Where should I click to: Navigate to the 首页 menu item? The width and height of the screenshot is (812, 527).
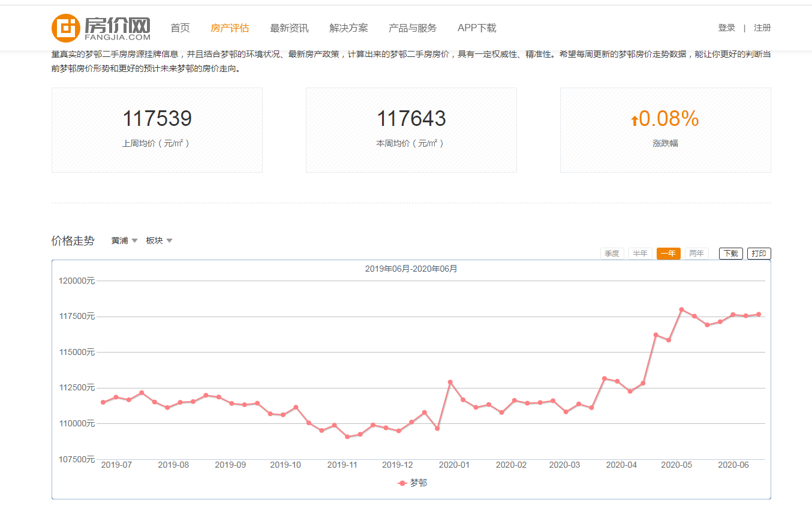point(181,27)
